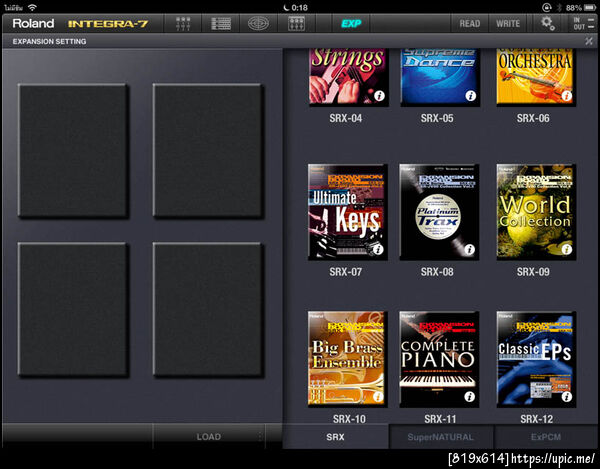Viewport: 600px width, 469px height.
Task: Click the LOAD button
Action: coord(209,436)
